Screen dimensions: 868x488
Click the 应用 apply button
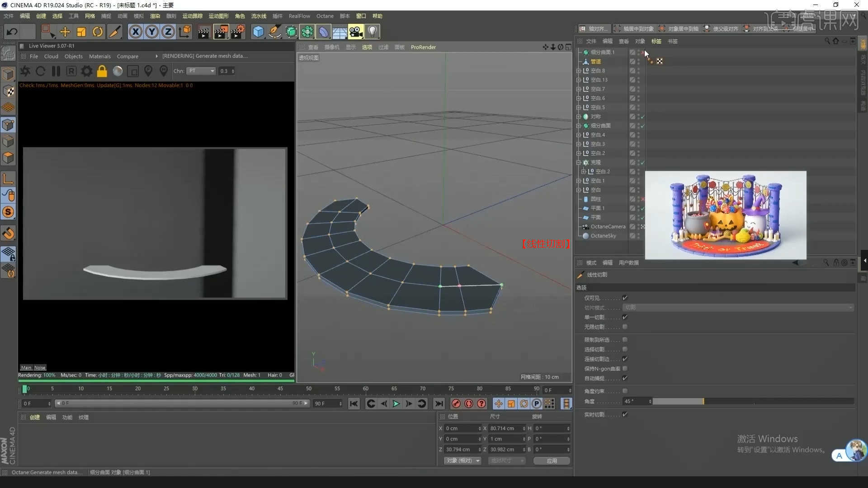point(552,461)
